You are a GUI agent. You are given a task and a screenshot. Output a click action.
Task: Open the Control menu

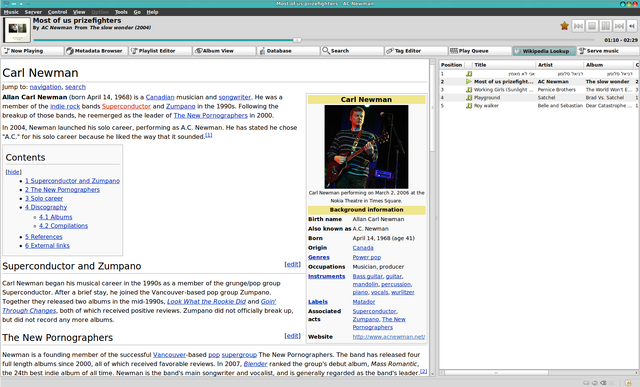57,12
